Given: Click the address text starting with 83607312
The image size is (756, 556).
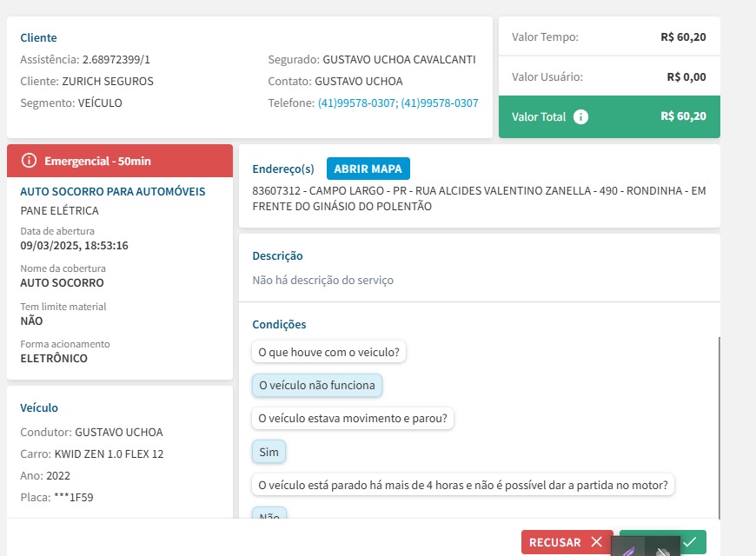Looking at the screenshot, I should coord(479,198).
